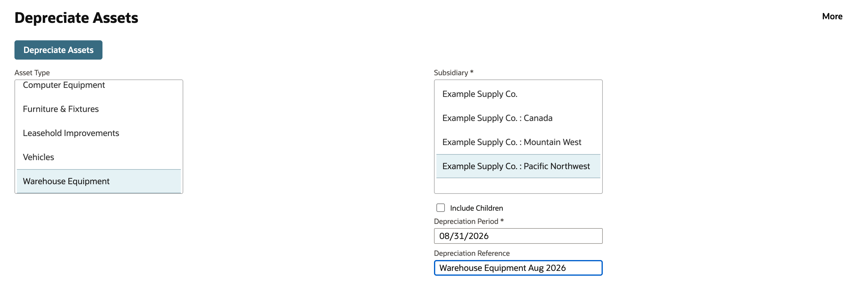868x307 pixels.
Task: Open the More menu
Action: 832,16
